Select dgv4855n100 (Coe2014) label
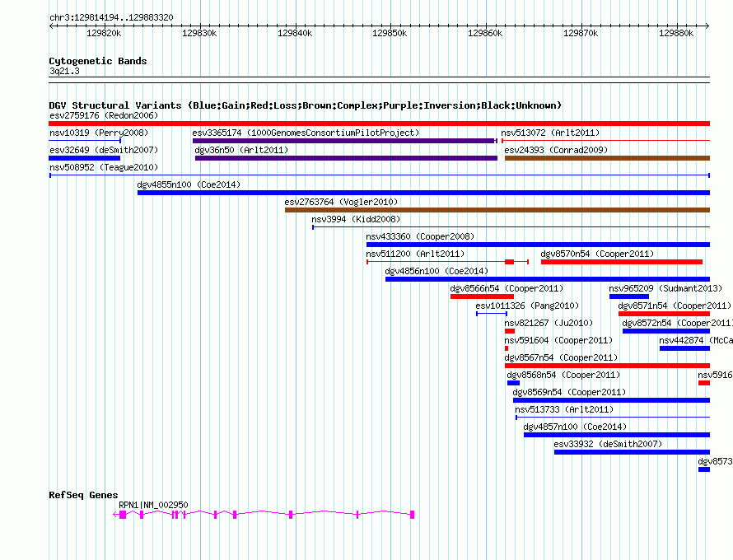The image size is (733, 560). (189, 184)
